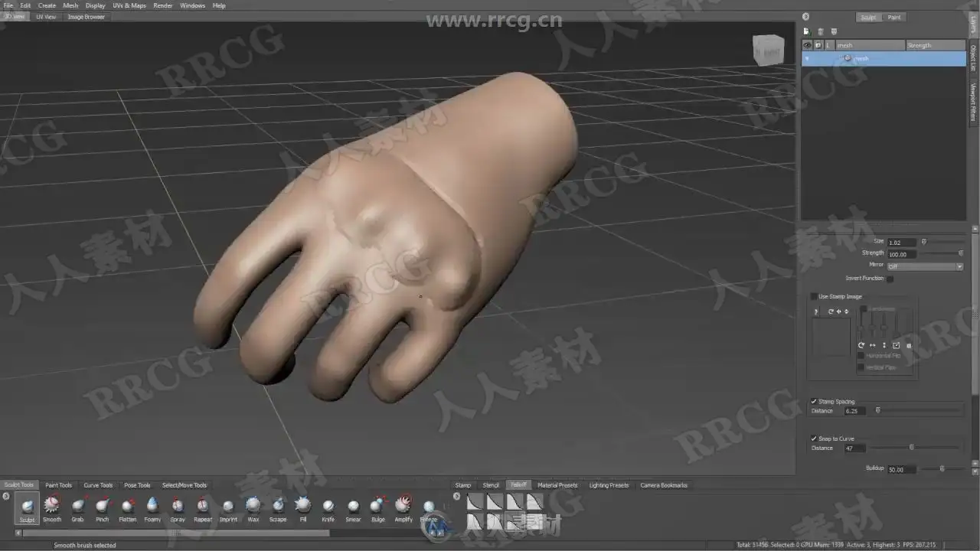The height and width of the screenshot is (551, 980).
Task: Click the lock column header icon in layers
Action: coord(818,45)
